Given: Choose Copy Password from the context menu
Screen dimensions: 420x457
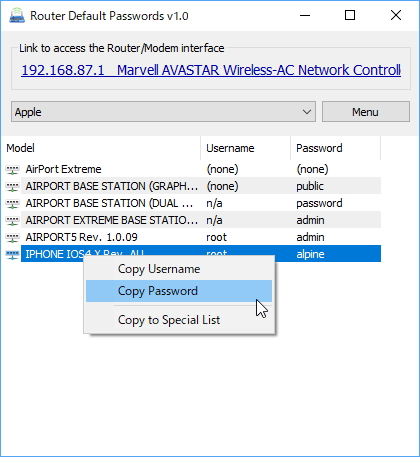Looking at the screenshot, I should [x=179, y=291].
